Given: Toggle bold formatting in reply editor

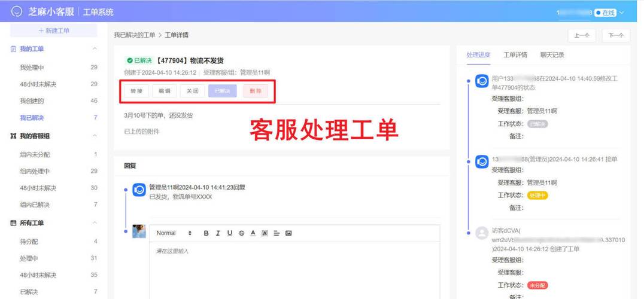Looking at the screenshot, I should coord(206,233).
